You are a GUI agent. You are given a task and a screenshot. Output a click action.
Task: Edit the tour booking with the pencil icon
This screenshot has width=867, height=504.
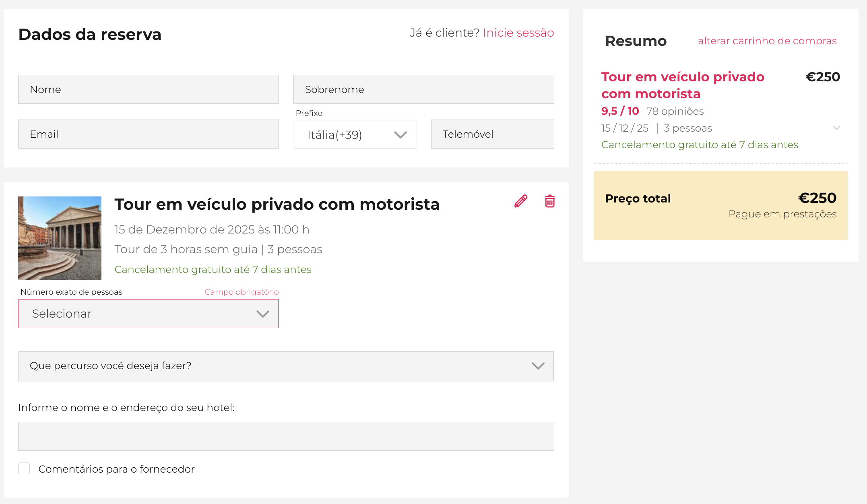click(520, 202)
